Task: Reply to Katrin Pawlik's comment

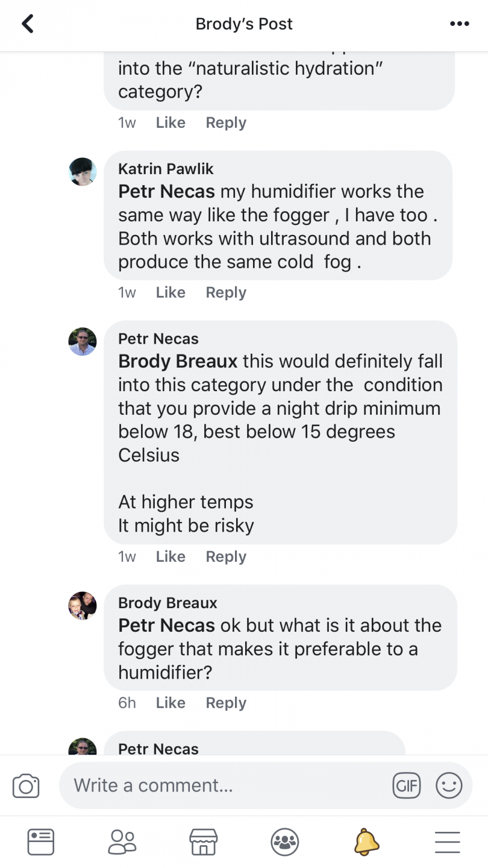Action: click(226, 292)
